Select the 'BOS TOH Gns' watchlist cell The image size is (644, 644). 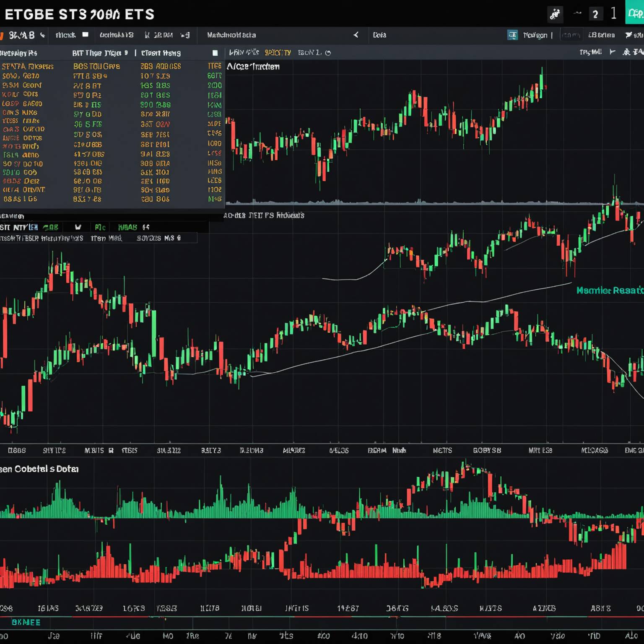96,66
